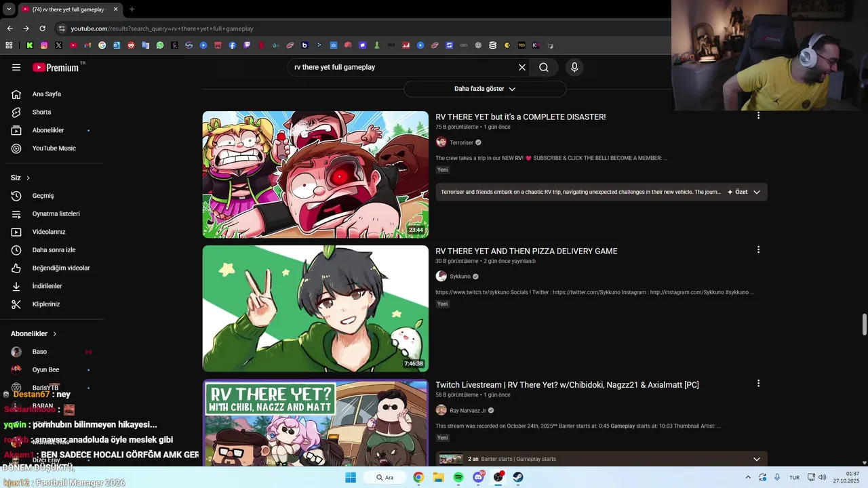Open Spotify from the taskbar
This screenshot has height=488, width=868.
(458, 477)
